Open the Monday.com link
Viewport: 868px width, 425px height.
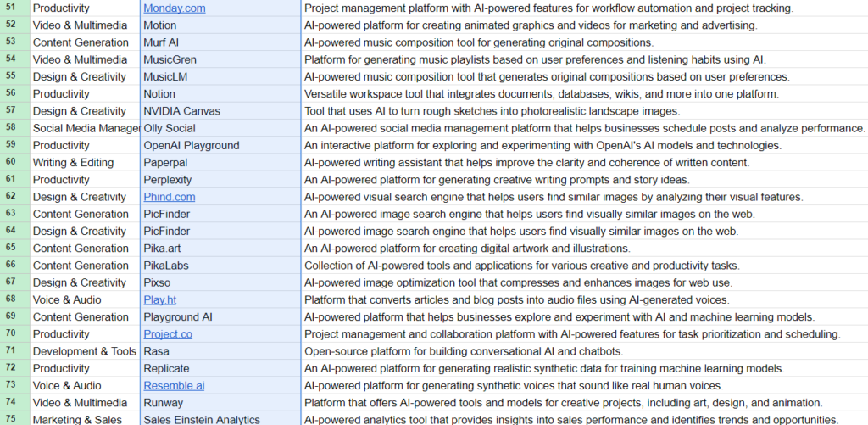point(175,8)
